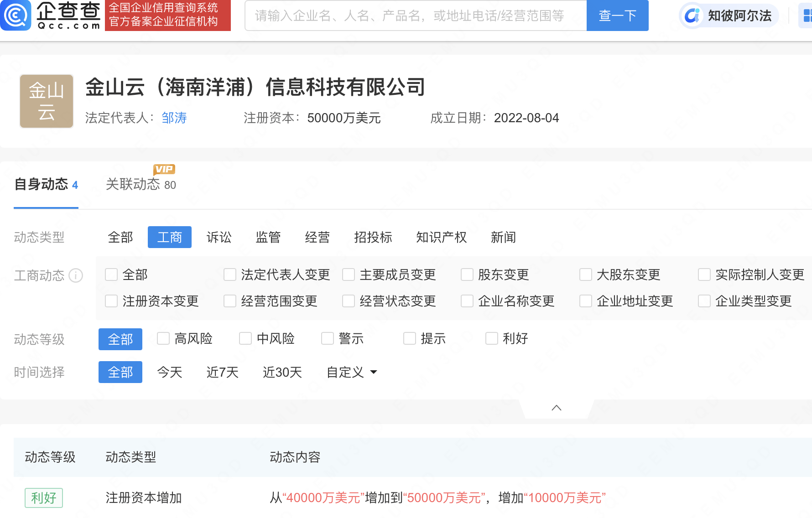Click the green 利好 tag in table row
The height and width of the screenshot is (518, 812).
click(x=44, y=498)
